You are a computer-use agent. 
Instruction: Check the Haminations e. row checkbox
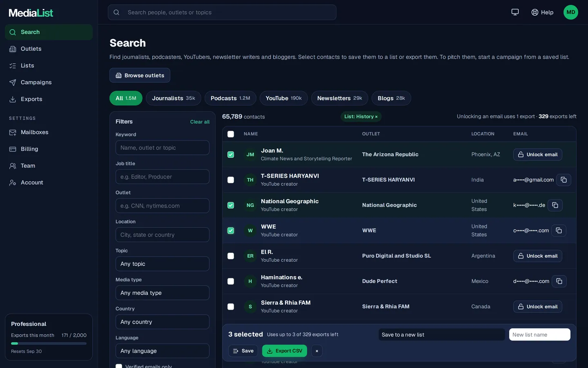[231, 281]
